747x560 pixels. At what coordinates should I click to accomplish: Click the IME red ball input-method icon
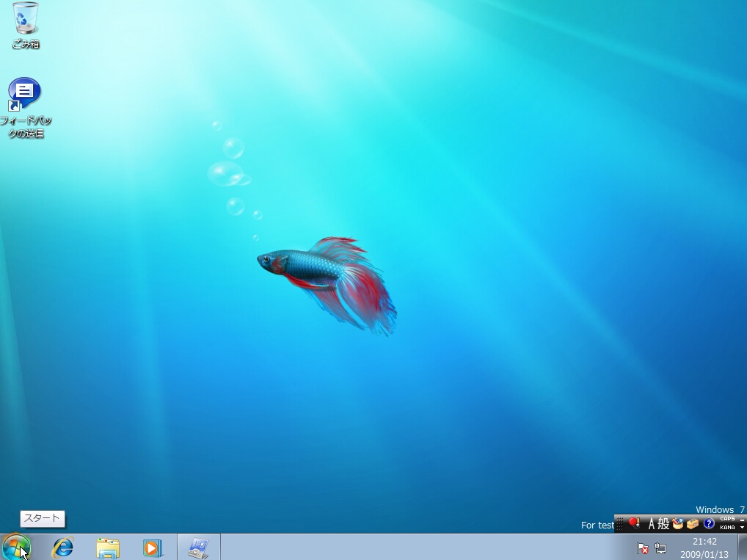[x=634, y=523]
